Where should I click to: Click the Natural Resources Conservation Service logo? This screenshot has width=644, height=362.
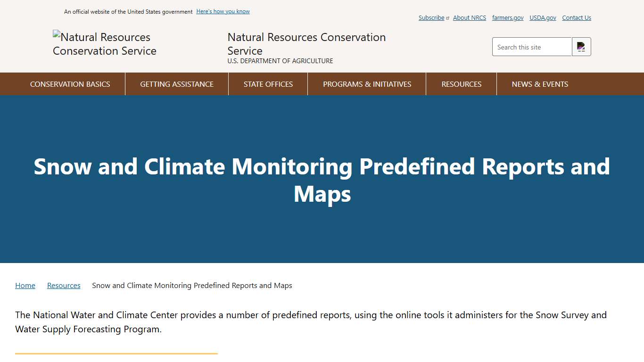(x=104, y=44)
